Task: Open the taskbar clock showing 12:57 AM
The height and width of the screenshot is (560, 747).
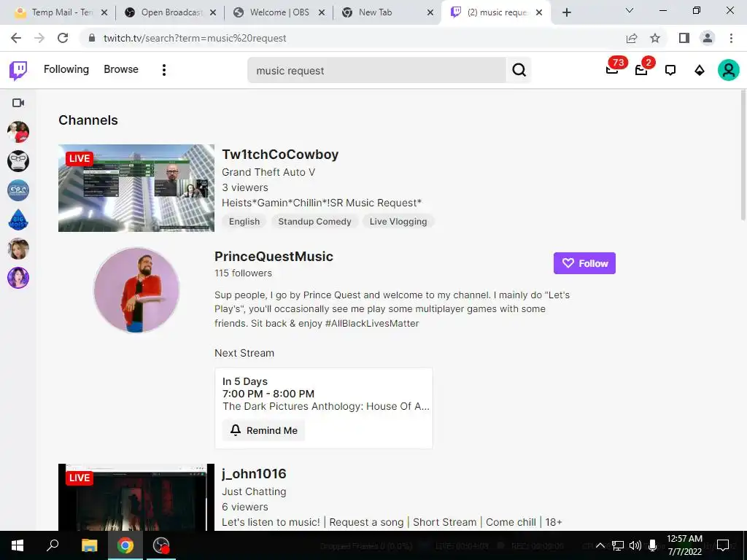Action: click(x=684, y=545)
